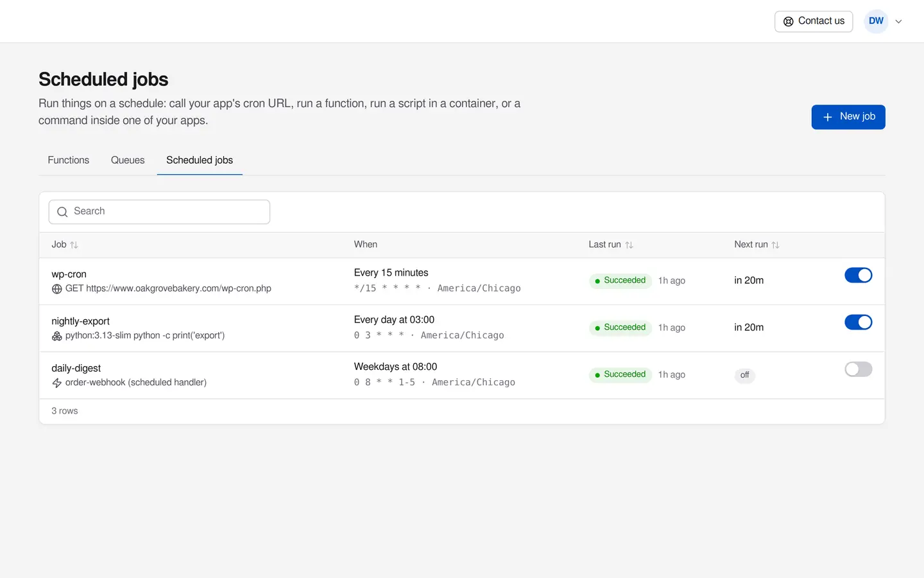Open the Queues tab

128,160
